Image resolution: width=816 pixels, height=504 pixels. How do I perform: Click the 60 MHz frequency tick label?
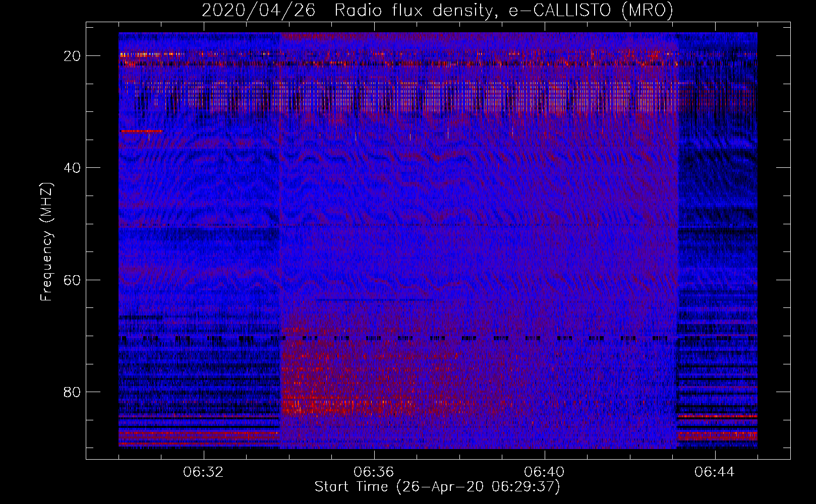pos(73,280)
